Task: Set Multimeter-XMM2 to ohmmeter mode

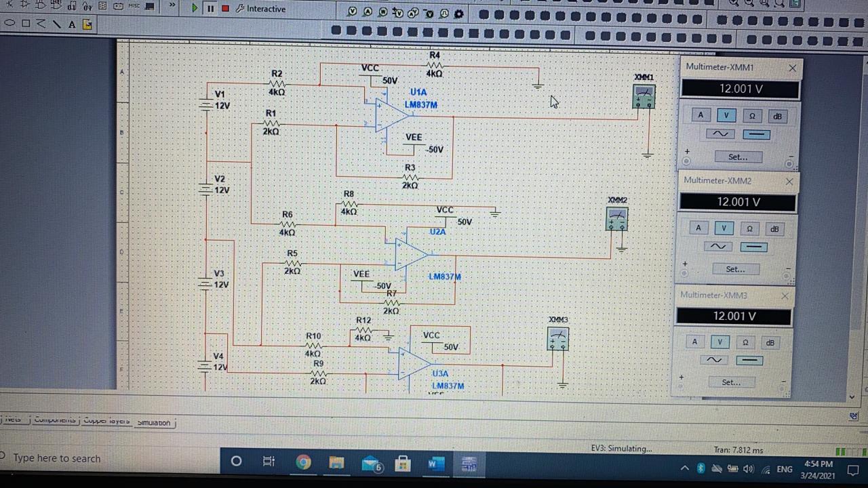Action: click(x=749, y=228)
